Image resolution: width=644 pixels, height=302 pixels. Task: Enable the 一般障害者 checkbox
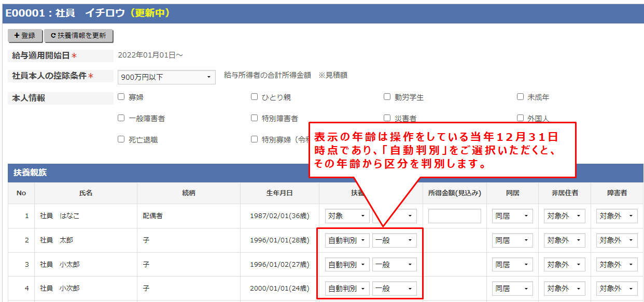(120, 117)
